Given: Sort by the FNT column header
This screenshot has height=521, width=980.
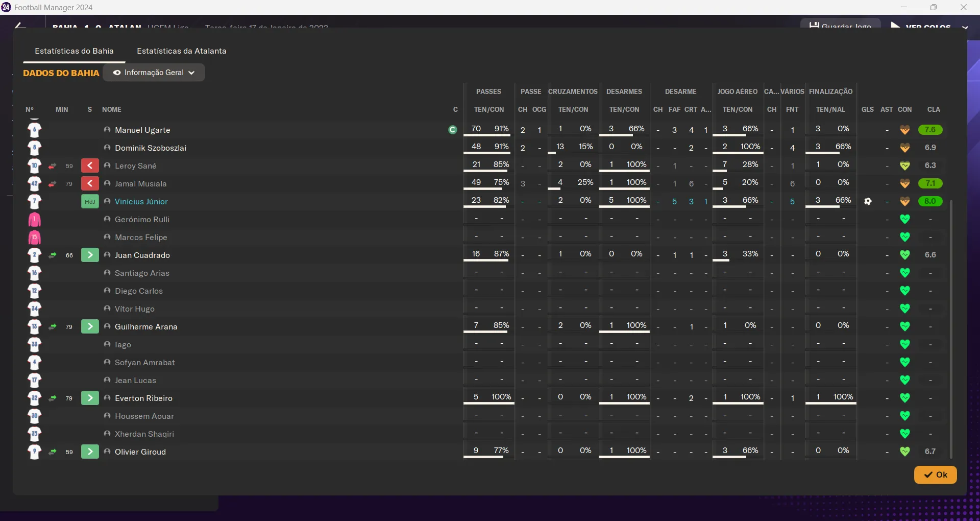Looking at the screenshot, I should click(x=792, y=109).
